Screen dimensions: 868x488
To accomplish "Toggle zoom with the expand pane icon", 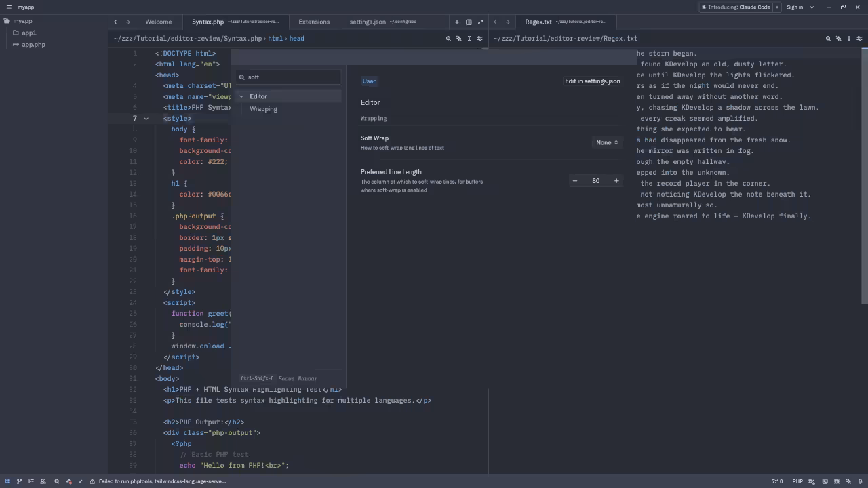I will point(481,22).
